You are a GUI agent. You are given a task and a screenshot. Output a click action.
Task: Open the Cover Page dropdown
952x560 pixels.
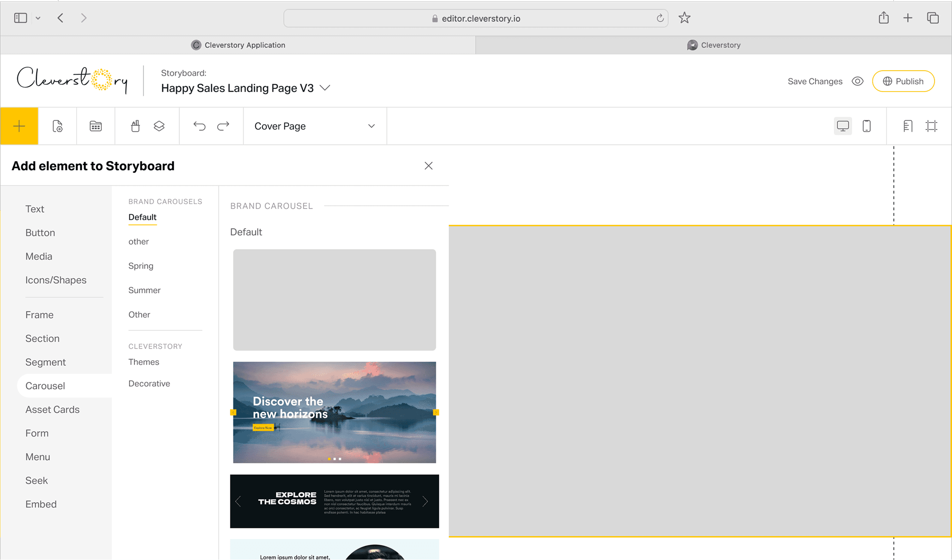pos(315,126)
